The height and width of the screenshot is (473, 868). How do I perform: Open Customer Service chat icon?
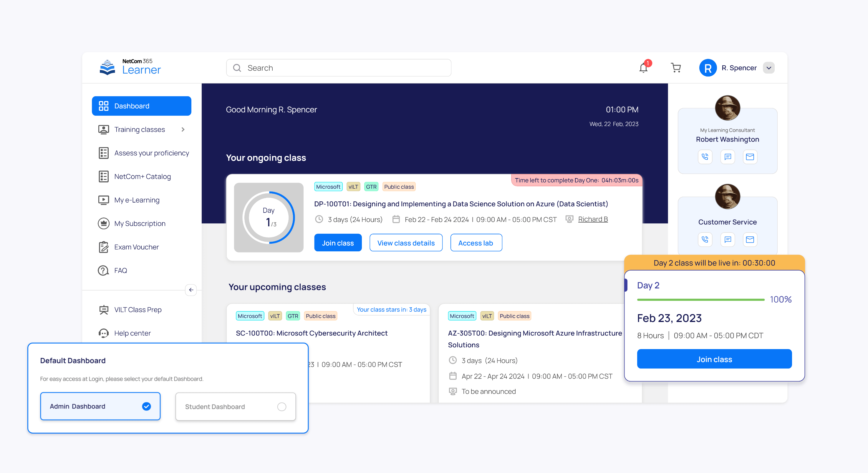[x=728, y=240]
